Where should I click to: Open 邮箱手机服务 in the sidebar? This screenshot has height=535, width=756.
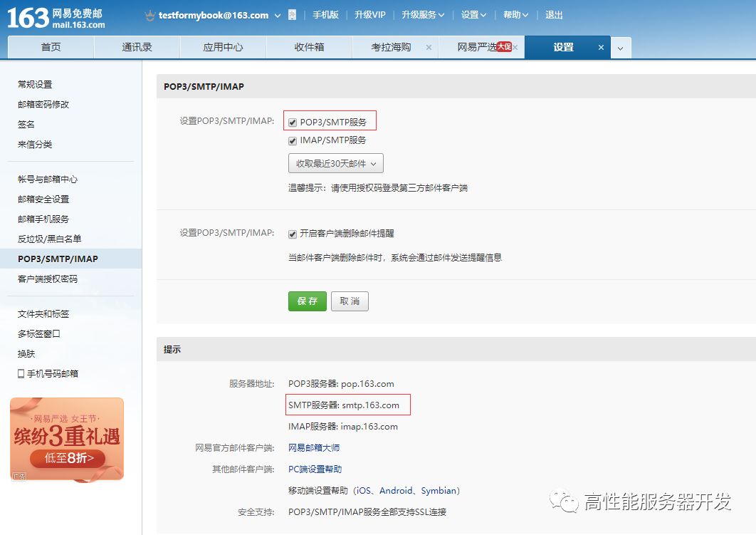pos(43,219)
